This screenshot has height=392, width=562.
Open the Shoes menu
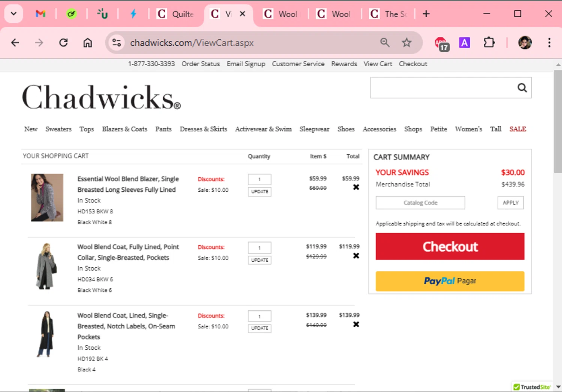click(346, 129)
